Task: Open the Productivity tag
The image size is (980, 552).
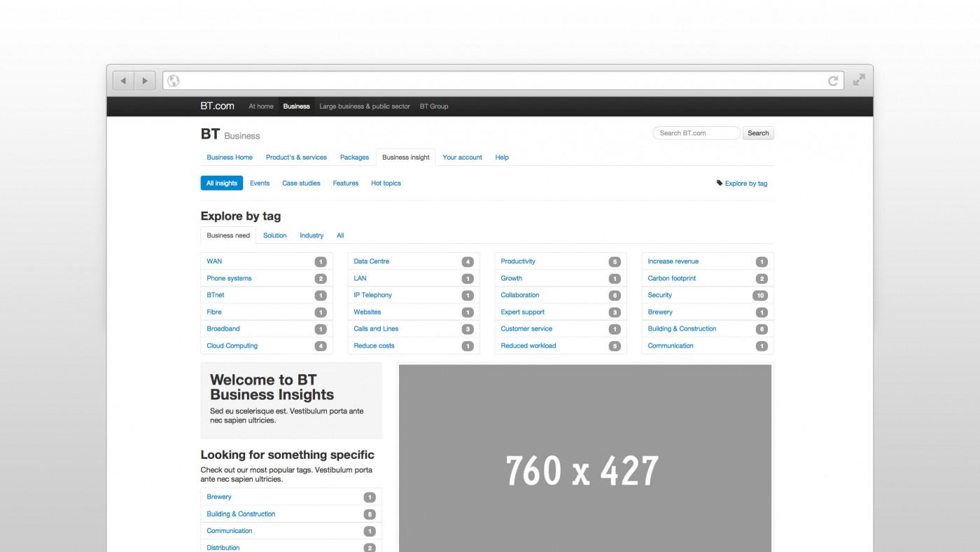Action: pos(518,261)
